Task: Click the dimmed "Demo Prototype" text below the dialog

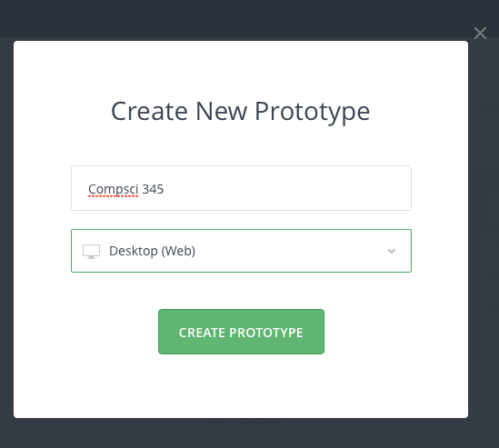Action: pyautogui.click(x=241, y=422)
